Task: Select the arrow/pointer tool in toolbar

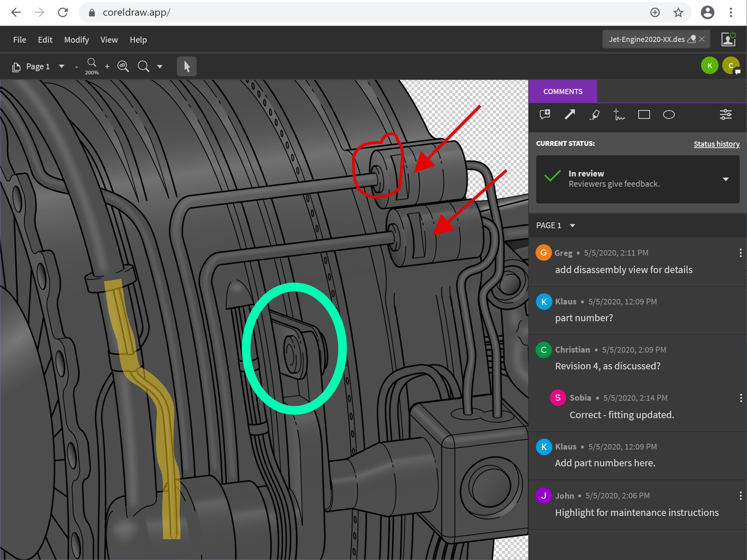Action: click(x=187, y=66)
